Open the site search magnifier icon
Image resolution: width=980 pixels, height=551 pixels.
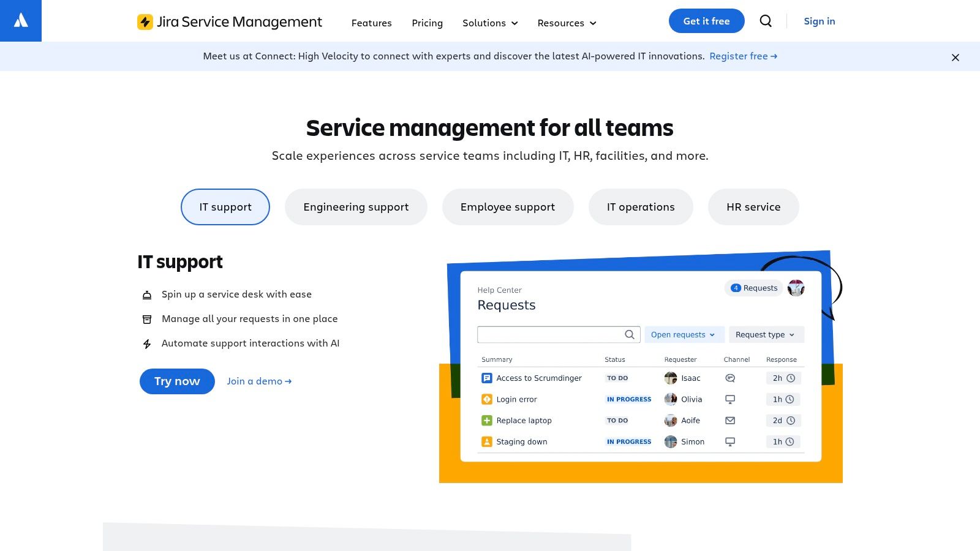pos(766,21)
